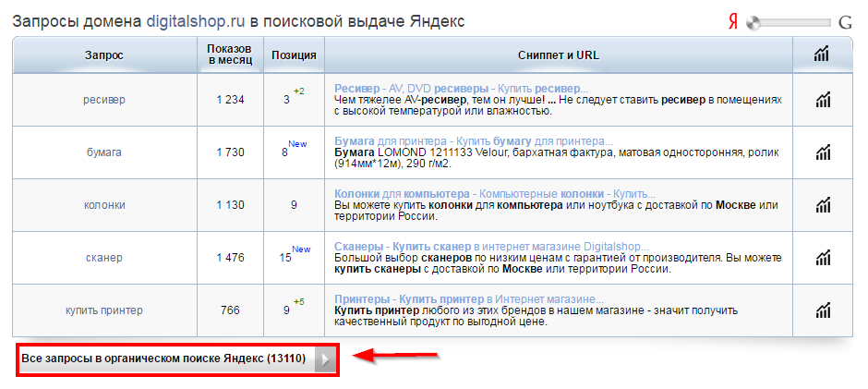The width and height of the screenshot is (868, 389).
Task: Open chart icon for купить принтер row
Action: pos(822,310)
